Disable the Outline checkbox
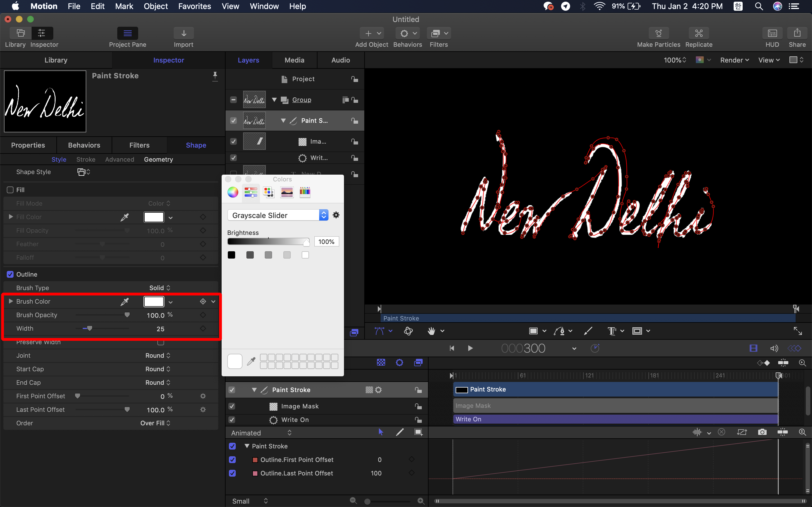Viewport: 812px width, 507px height. 10,274
